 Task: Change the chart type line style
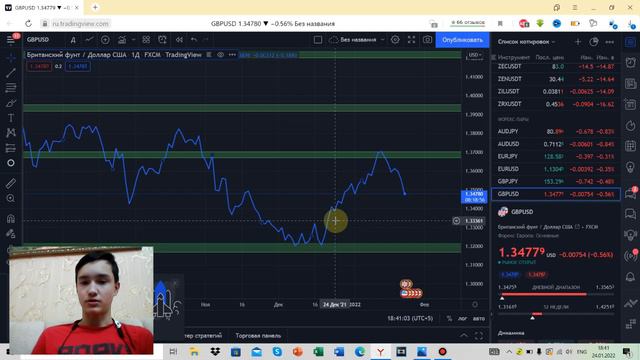(x=89, y=40)
